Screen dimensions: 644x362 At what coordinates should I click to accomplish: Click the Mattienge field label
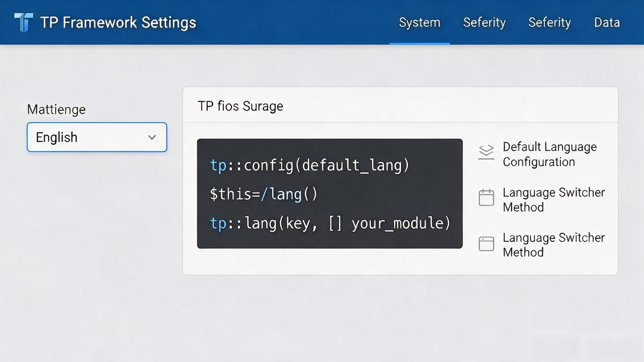coord(56,109)
